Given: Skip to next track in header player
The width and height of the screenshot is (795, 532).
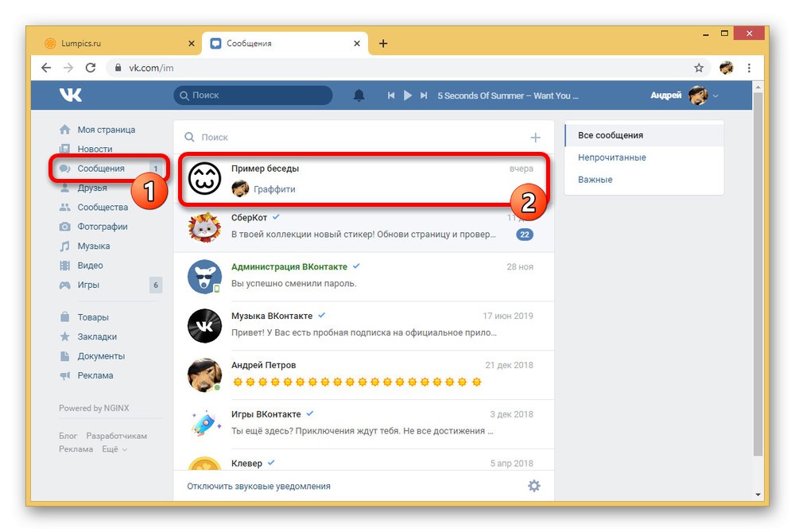Looking at the screenshot, I should [424, 95].
